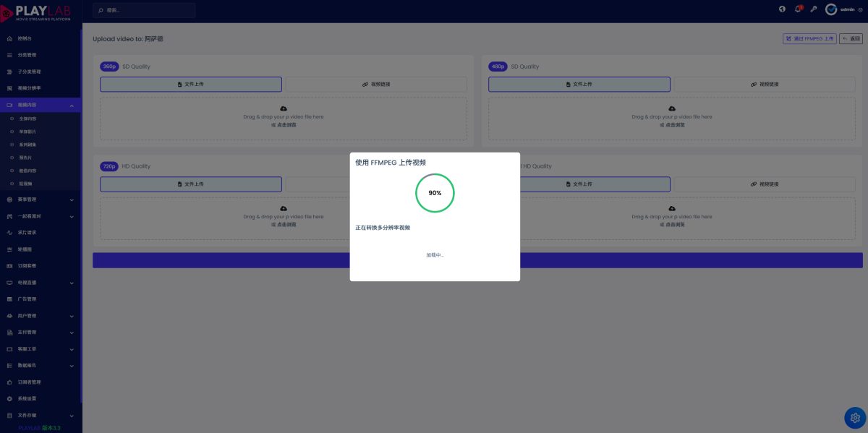
Task: Collapse the 视频内容 sidebar menu
Action: [72, 106]
